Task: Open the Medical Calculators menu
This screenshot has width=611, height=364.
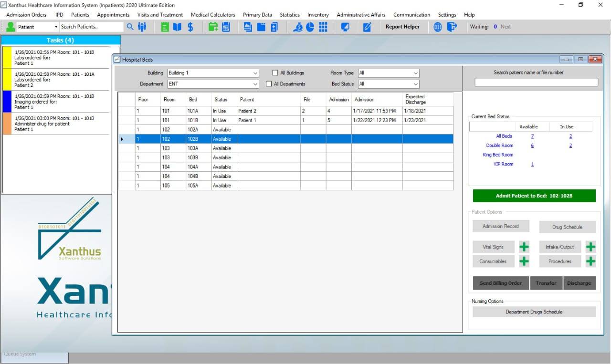Action: tap(213, 15)
